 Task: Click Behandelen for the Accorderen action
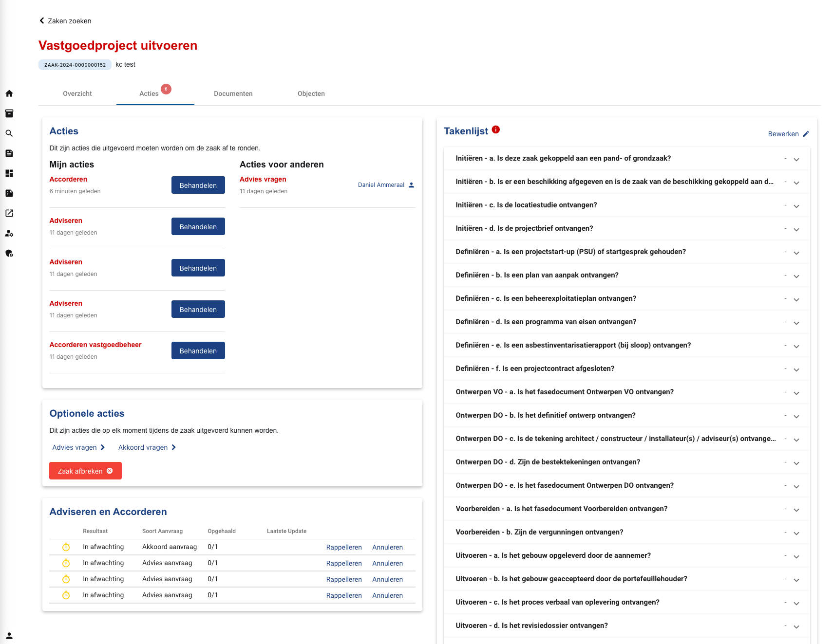198,185
